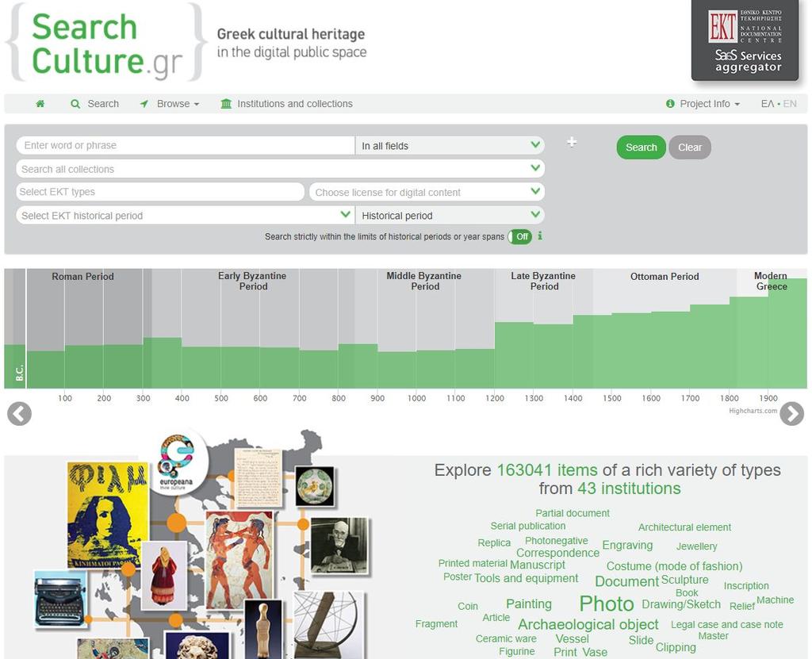Open the '163041 items' link
The height and width of the screenshot is (659, 812).
pos(547,470)
